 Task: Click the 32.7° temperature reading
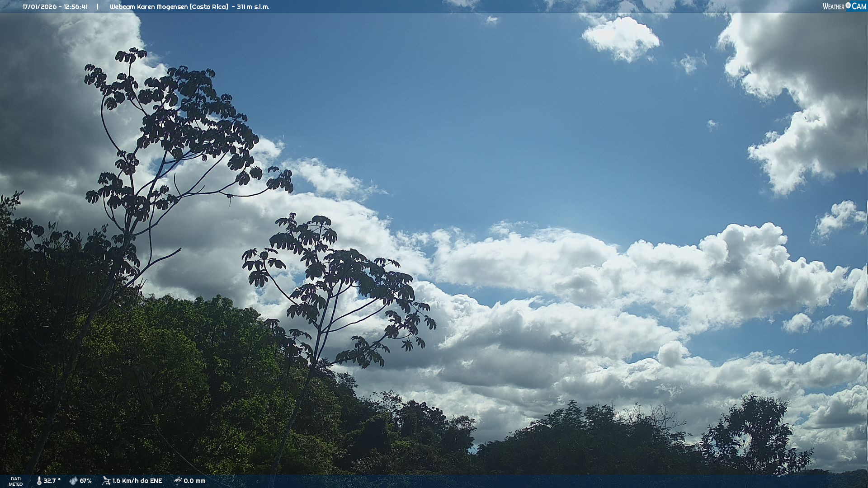(52, 481)
